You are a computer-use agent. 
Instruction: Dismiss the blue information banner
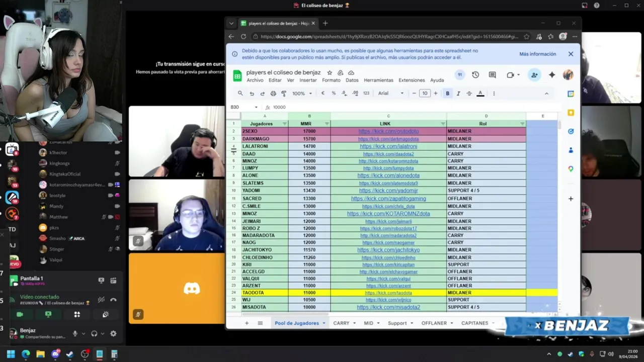[571, 54]
